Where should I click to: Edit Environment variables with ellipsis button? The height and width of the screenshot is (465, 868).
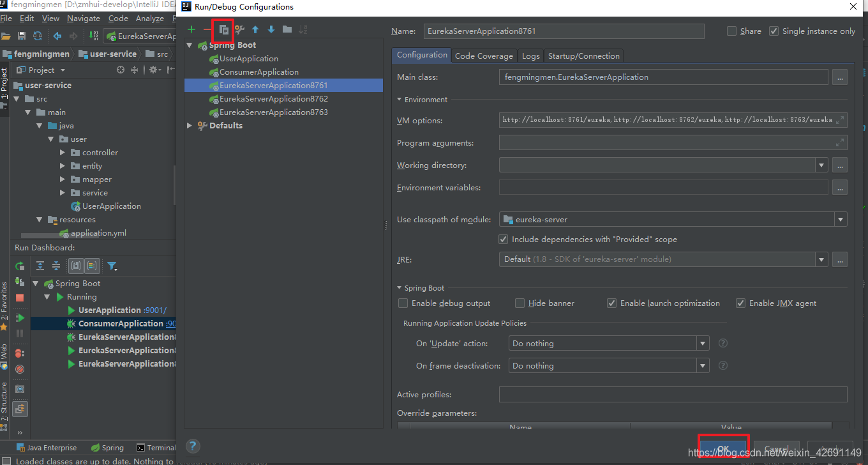(839, 187)
